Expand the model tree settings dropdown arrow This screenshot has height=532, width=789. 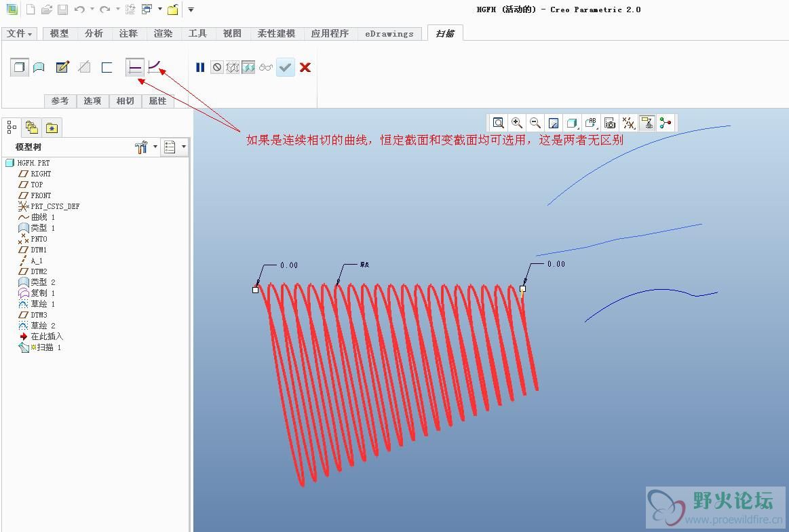(x=155, y=147)
